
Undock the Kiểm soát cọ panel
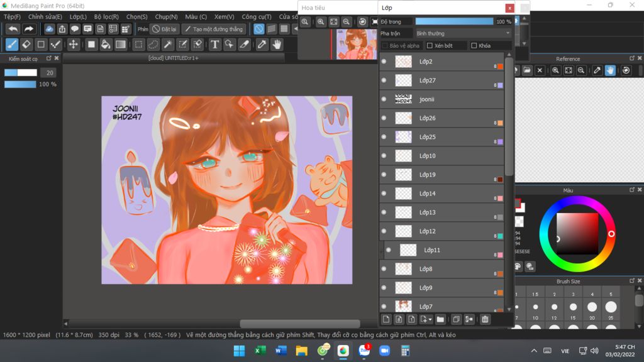pos(48,58)
